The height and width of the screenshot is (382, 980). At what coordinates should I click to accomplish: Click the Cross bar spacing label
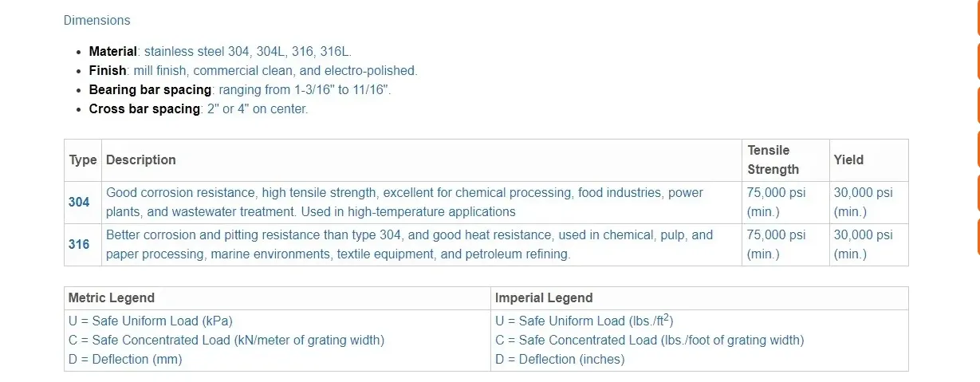click(x=144, y=108)
